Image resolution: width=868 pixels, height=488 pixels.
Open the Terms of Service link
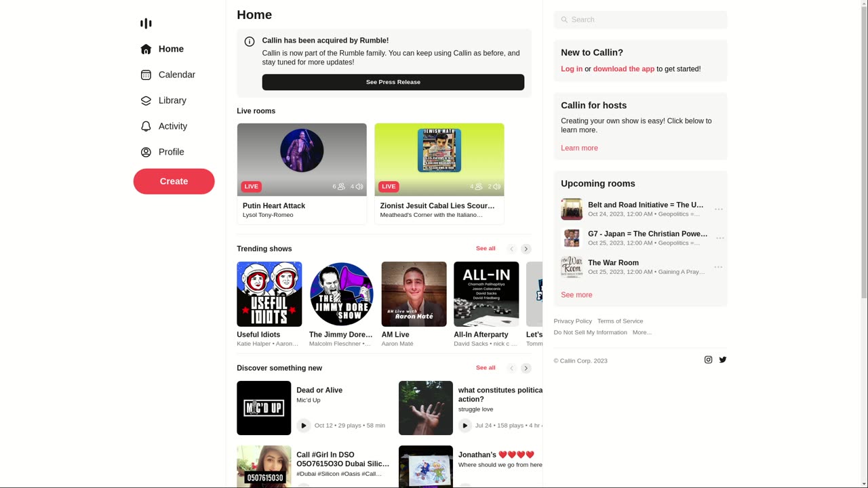620,321
